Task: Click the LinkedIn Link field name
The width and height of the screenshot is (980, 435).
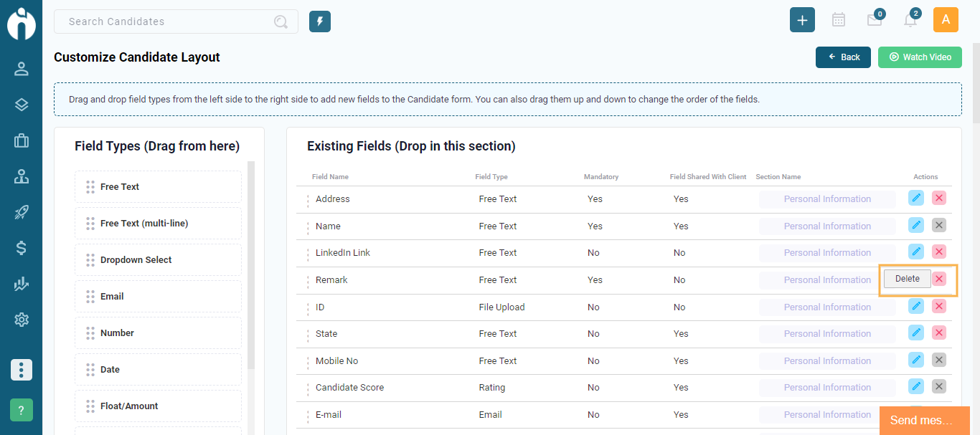Action: (343, 252)
